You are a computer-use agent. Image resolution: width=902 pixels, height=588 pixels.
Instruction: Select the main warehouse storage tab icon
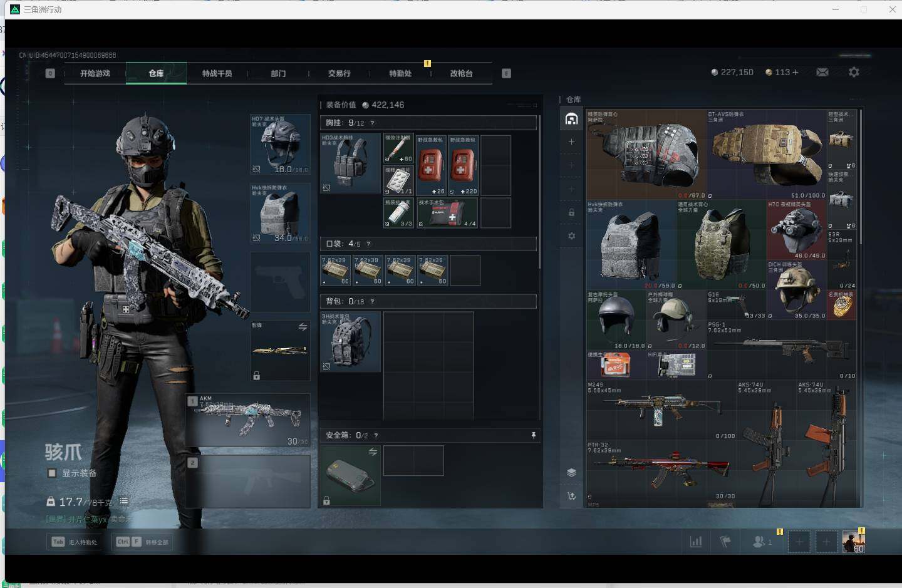pos(571,118)
